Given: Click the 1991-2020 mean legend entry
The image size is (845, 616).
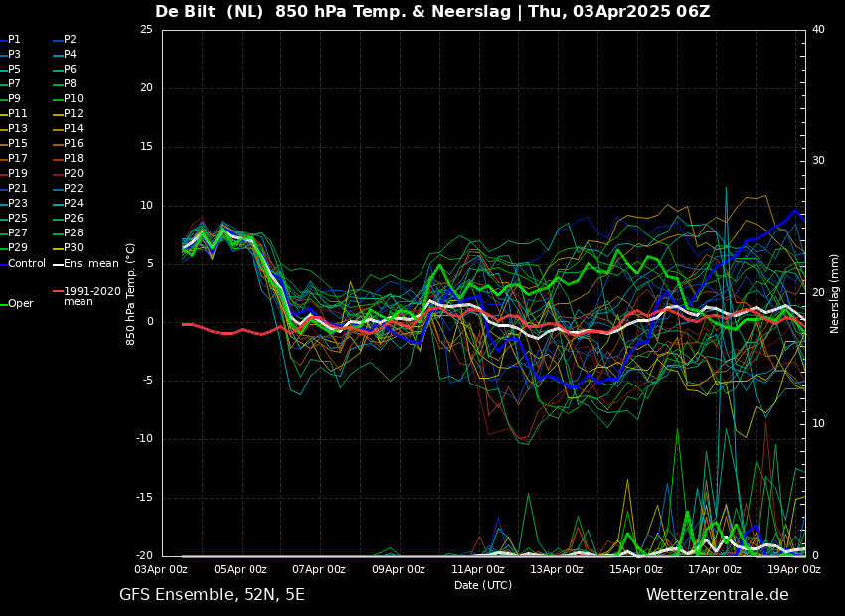Looking at the screenshot, I should (91, 296).
